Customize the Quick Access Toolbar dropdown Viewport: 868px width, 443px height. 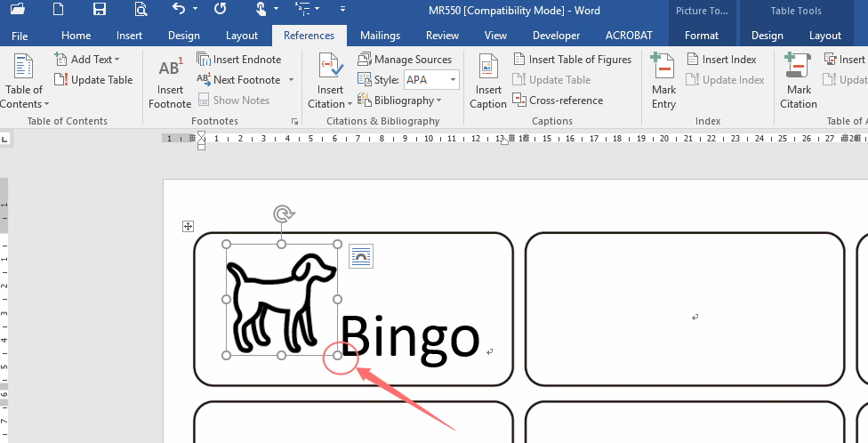tap(342, 9)
